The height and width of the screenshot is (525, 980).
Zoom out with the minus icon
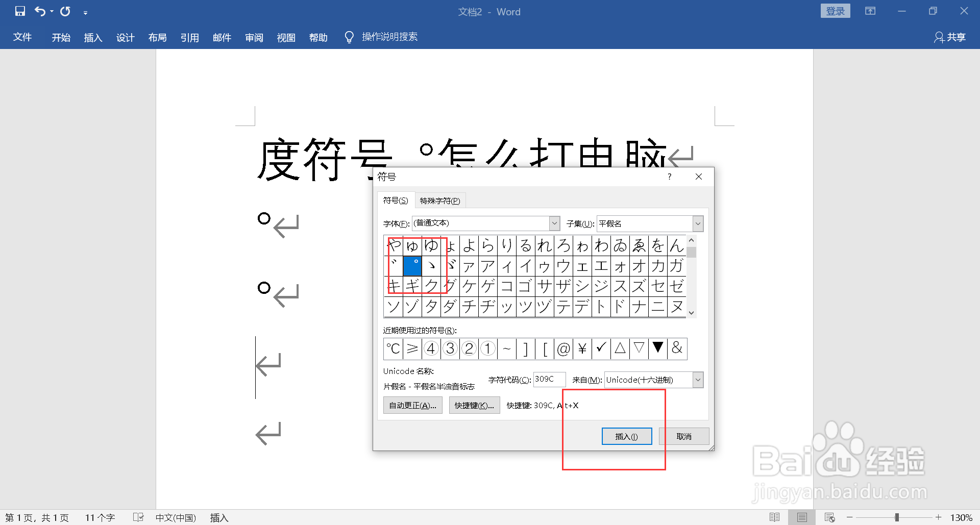click(850, 517)
